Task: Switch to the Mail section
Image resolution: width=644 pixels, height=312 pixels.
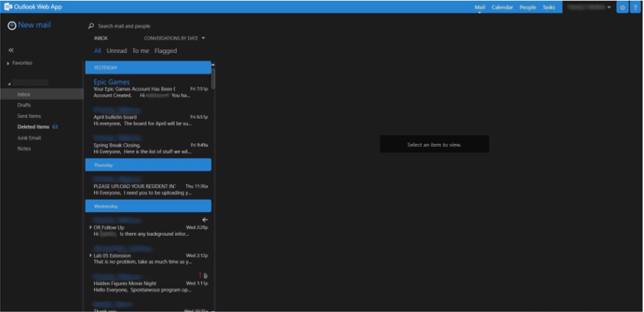Action: pyautogui.click(x=480, y=8)
